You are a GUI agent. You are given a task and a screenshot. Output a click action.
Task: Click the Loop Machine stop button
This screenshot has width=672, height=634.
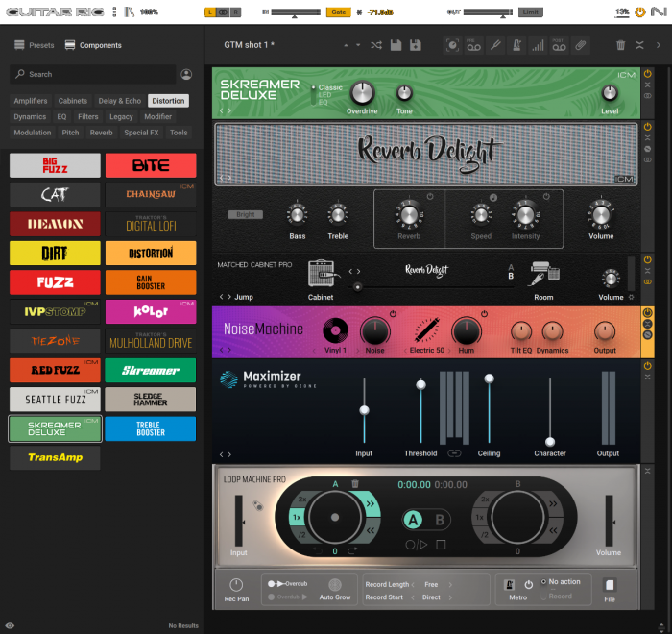(x=441, y=545)
